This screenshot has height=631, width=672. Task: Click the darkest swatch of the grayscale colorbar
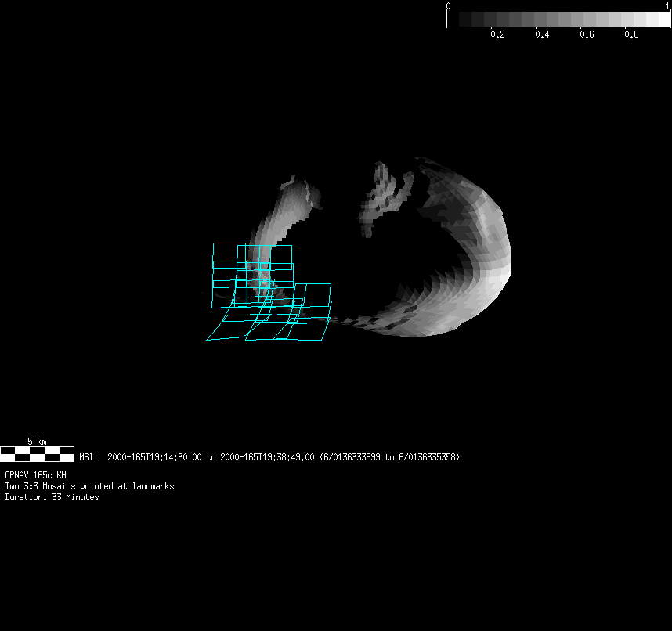[x=465, y=19]
